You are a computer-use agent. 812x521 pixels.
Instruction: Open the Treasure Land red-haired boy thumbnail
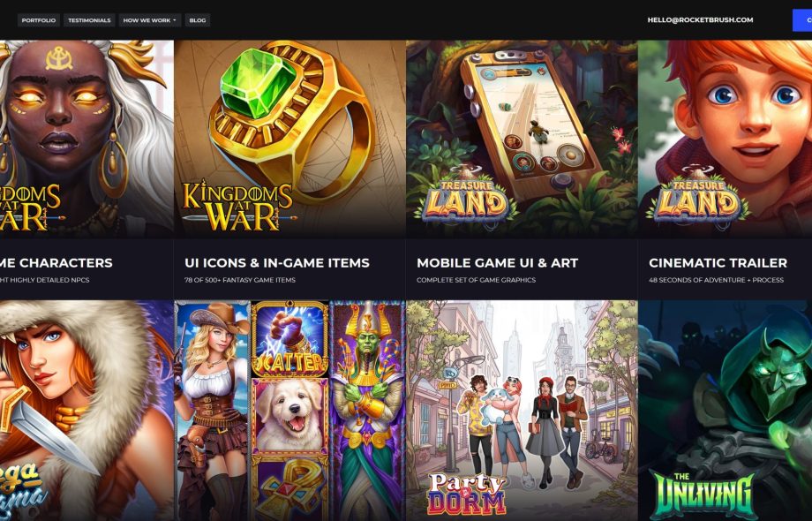tap(725, 139)
